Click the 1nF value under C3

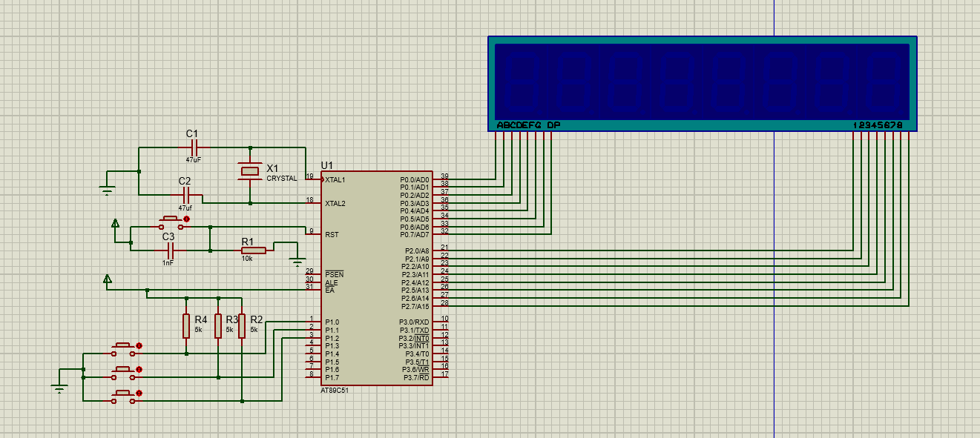point(168,263)
